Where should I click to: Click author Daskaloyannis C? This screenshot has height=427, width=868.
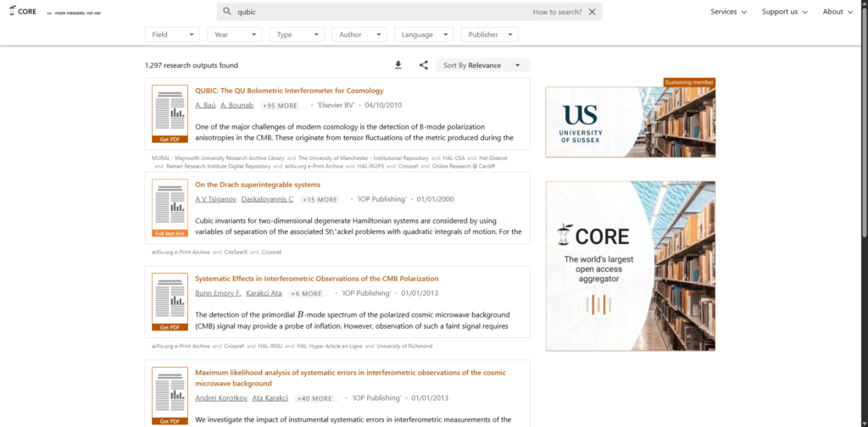pyautogui.click(x=268, y=199)
